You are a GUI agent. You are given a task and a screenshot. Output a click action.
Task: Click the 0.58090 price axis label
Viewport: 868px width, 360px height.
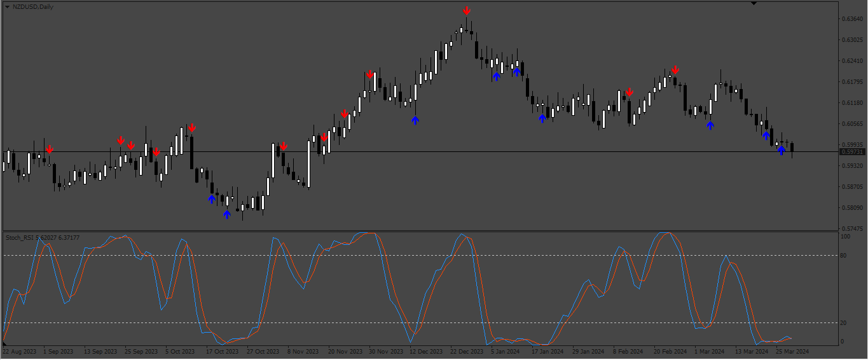[852, 207]
